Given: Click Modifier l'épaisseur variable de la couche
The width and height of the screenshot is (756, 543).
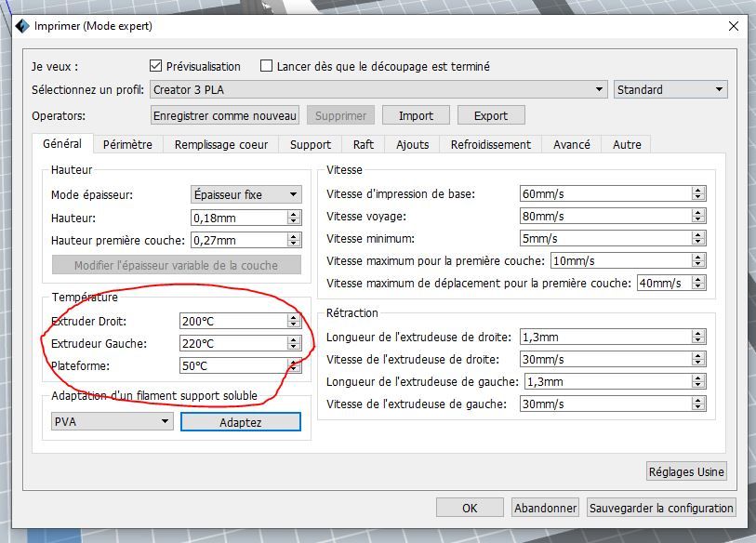Looking at the screenshot, I should coord(177,265).
